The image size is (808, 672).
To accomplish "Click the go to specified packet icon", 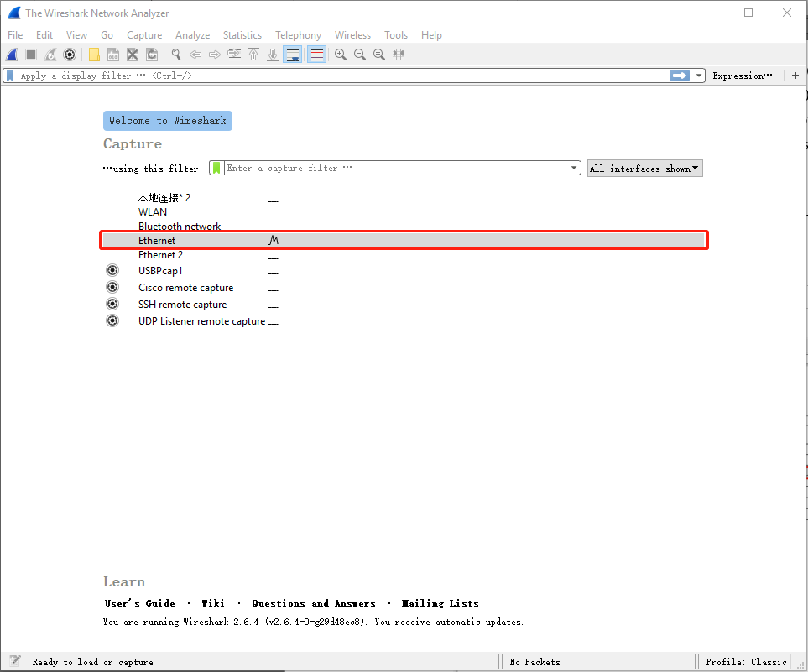I will (234, 55).
